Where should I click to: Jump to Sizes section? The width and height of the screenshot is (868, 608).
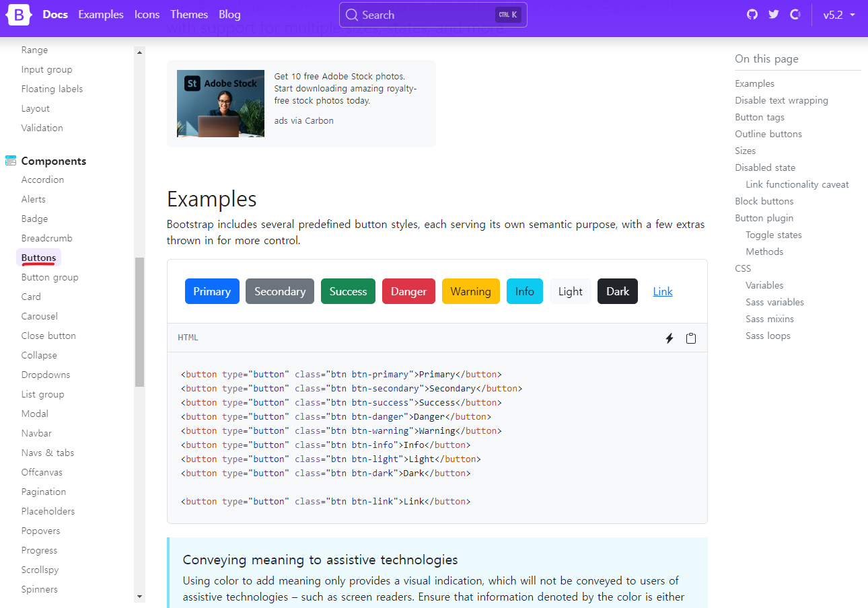[x=745, y=151]
